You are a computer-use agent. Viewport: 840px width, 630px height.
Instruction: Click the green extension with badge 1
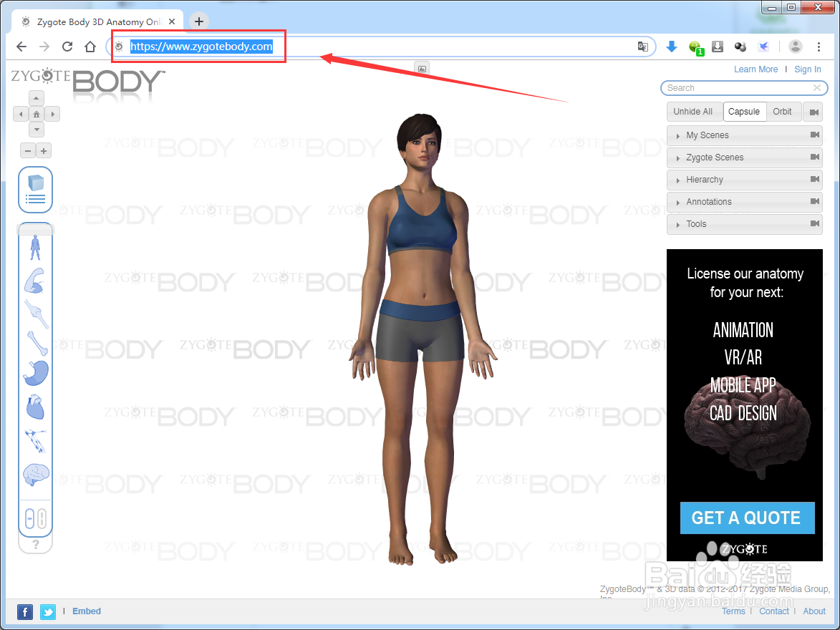pos(695,47)
